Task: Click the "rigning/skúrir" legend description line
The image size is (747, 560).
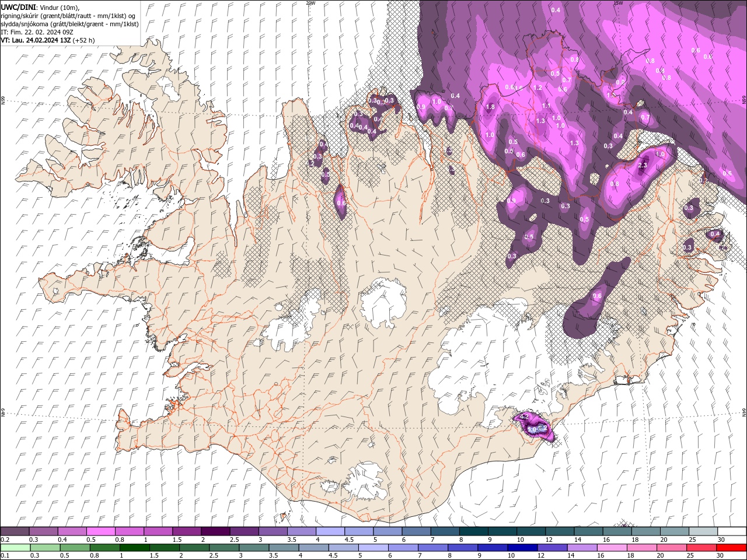Action: click(69, 15)
